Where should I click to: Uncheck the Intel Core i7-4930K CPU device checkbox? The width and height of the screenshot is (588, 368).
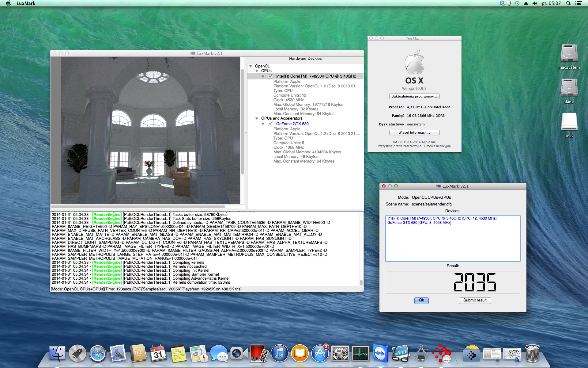(x=270, y=76)
